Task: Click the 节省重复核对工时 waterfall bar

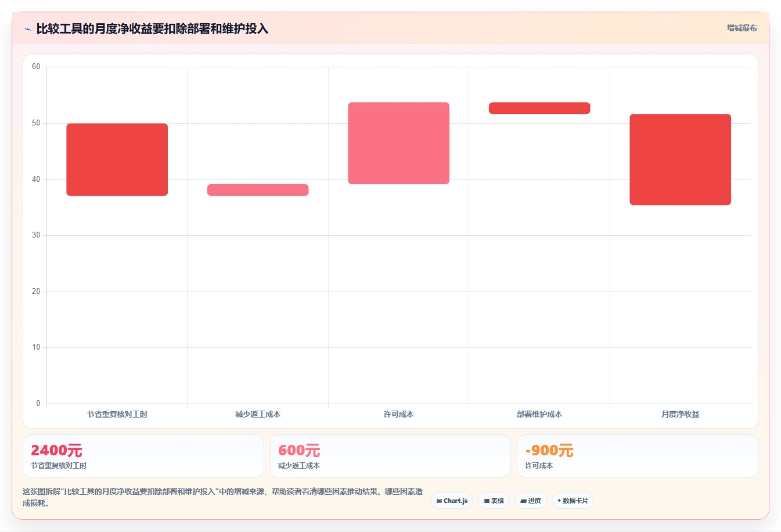Action: click(117, 160)
